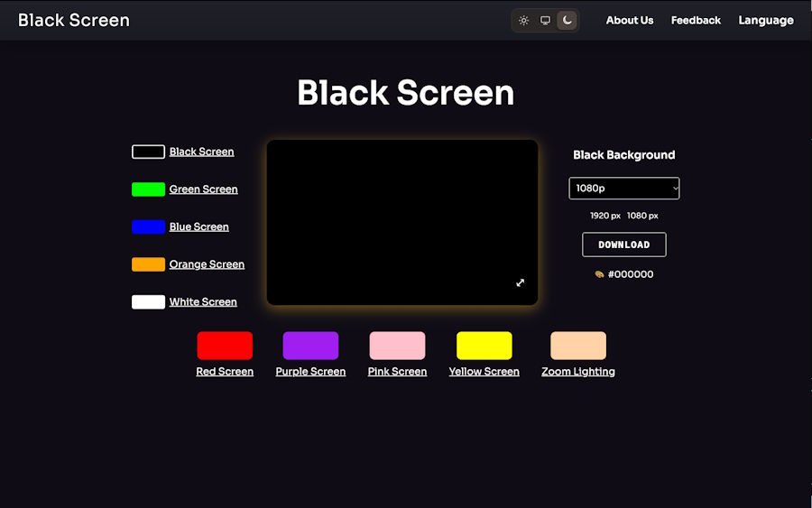Open the Green Screen link

(204, 189)
